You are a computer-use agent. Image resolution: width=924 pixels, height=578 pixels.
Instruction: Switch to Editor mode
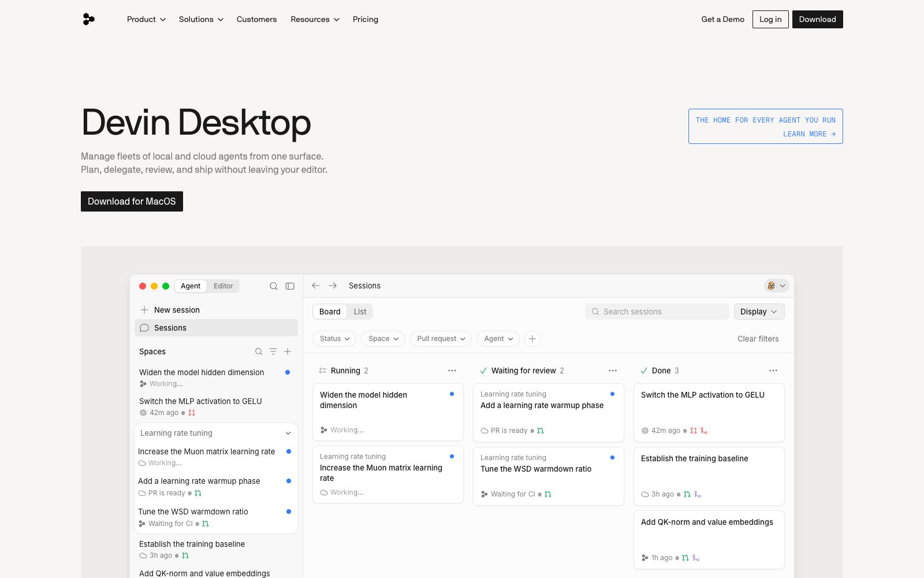tap(223, 286)
